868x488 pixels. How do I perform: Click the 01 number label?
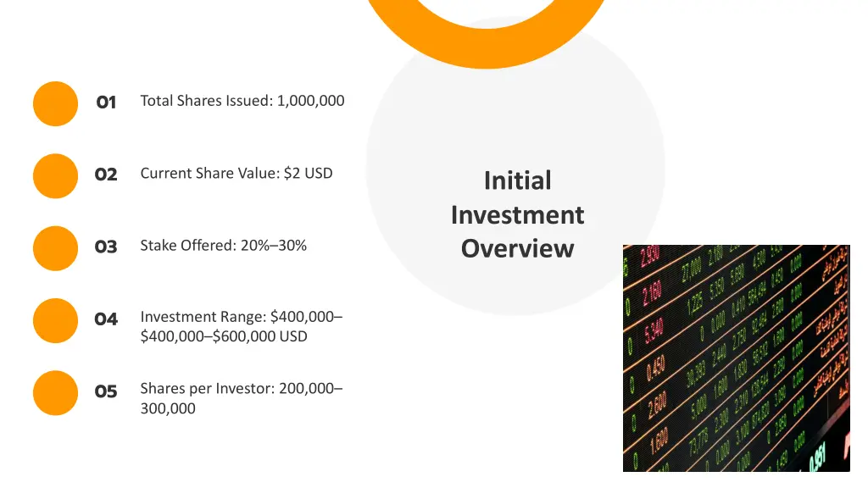tap(106, 103)
